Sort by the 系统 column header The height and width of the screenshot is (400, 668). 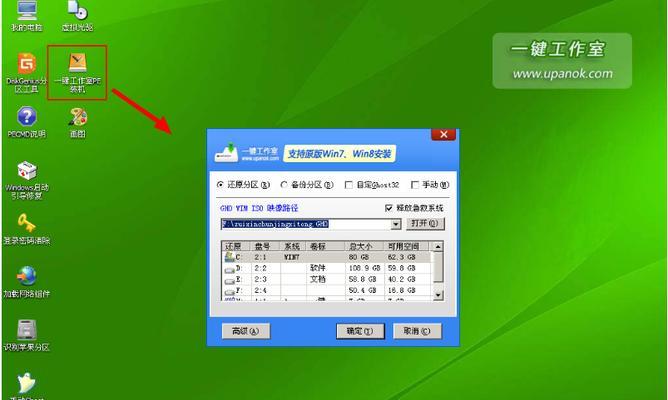click(x=293, y=246)
